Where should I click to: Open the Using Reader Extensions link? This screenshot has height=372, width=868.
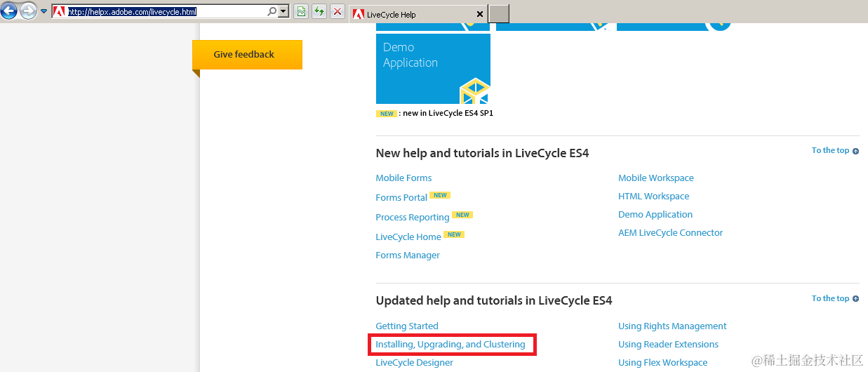coord(668,345)
